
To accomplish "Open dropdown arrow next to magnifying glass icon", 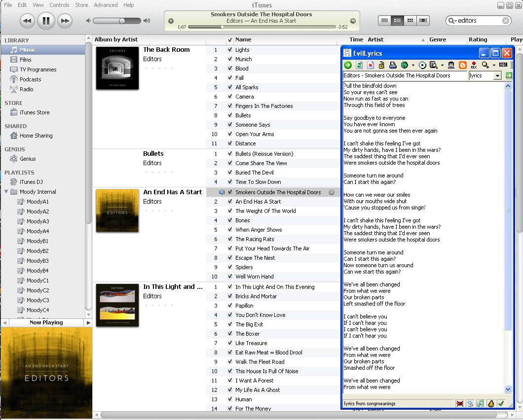I will coord(494,66).
